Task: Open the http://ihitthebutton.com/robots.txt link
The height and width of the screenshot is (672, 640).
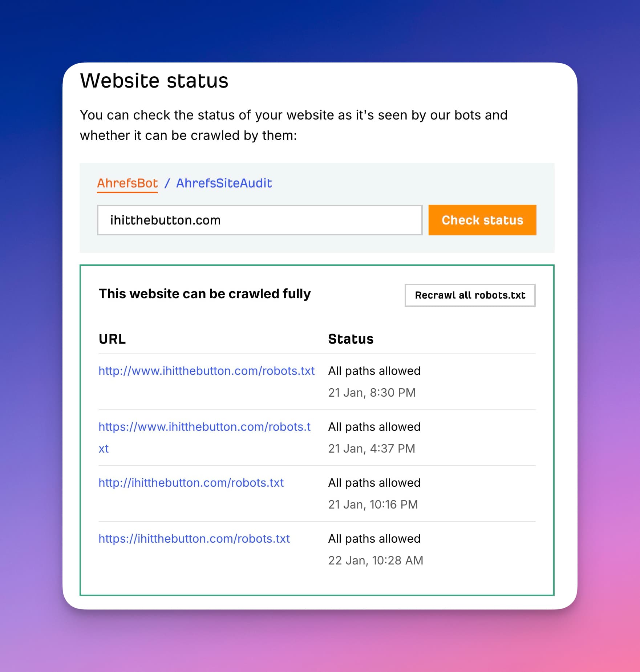Action: (x=191, y=483)
